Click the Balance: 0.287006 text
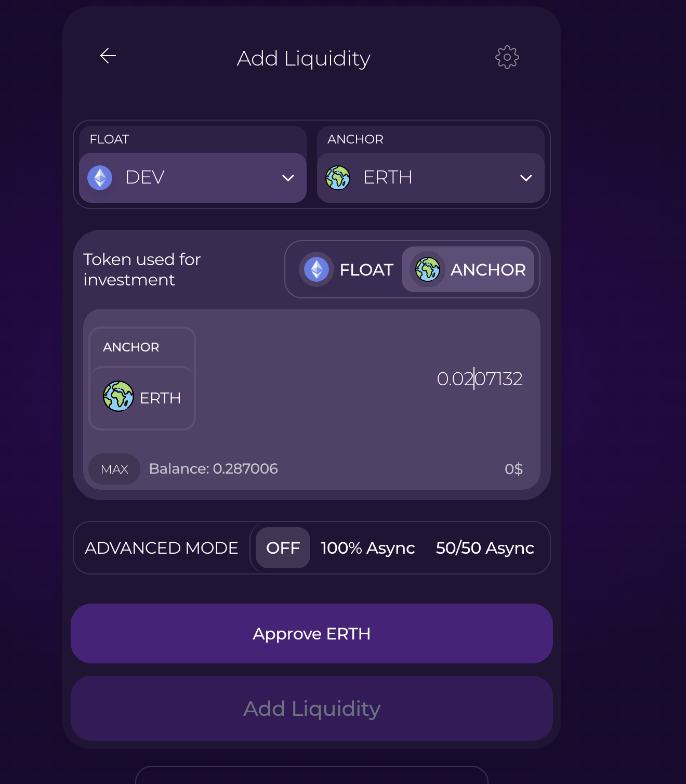This screenshot has width=686, height=784. click(x=213, y=469)
